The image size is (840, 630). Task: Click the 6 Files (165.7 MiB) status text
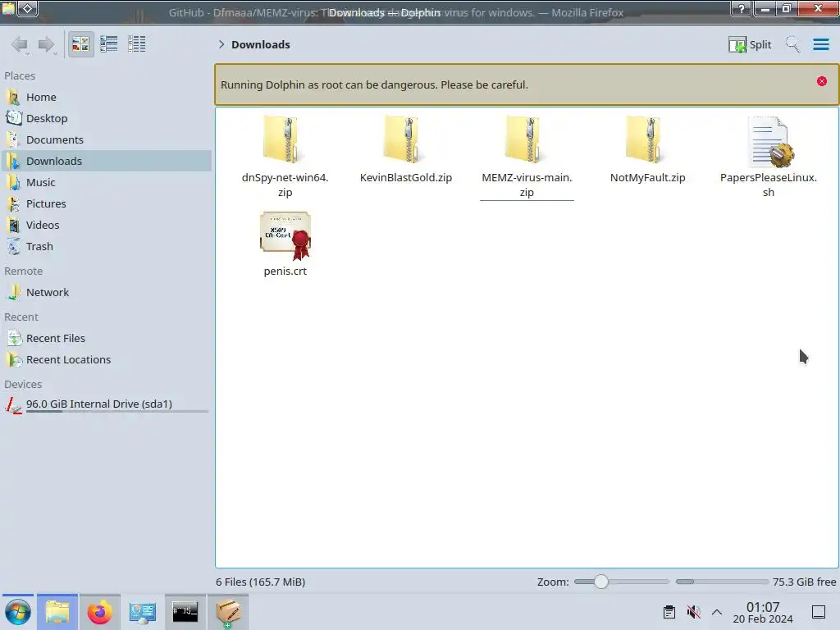[x=260, y=582]
